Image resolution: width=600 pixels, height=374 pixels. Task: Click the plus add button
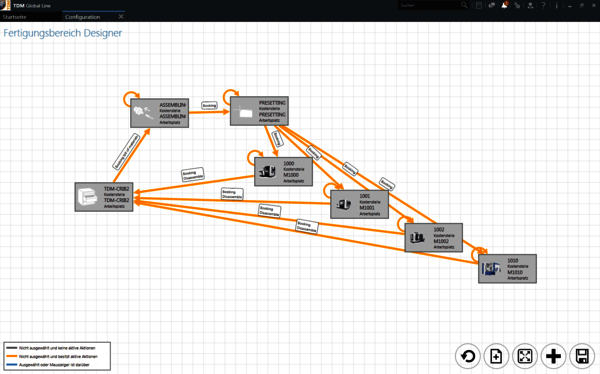pos(553,356)
